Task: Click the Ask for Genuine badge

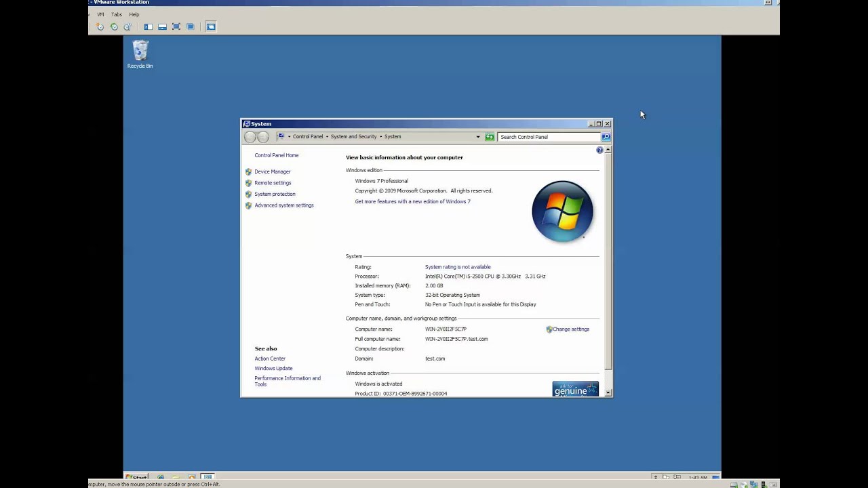Action: (576, 389)
